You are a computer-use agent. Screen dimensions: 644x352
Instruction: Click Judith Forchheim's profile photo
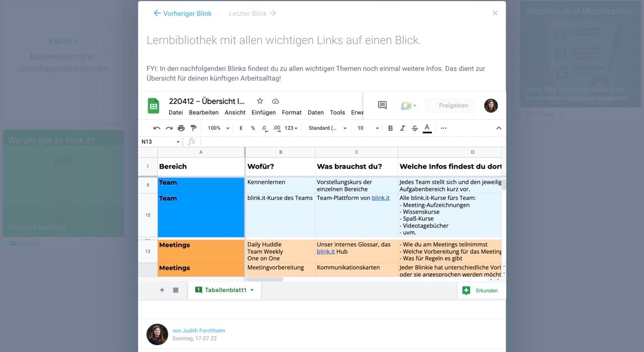click(x=157, y=334)
